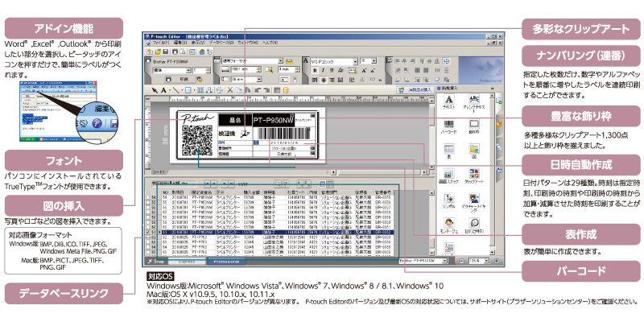Click the Save floppy disk icon
The height and width of the screenshot is (322, 644).
(165, 52)
